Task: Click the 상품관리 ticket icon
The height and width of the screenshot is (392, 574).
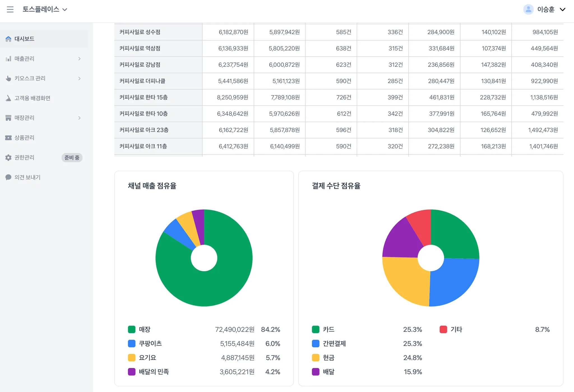Action: 8,138
